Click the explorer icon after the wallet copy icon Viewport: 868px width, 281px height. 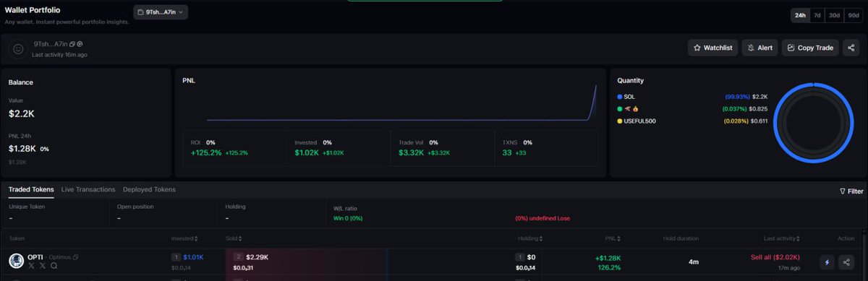coord(80,45)
